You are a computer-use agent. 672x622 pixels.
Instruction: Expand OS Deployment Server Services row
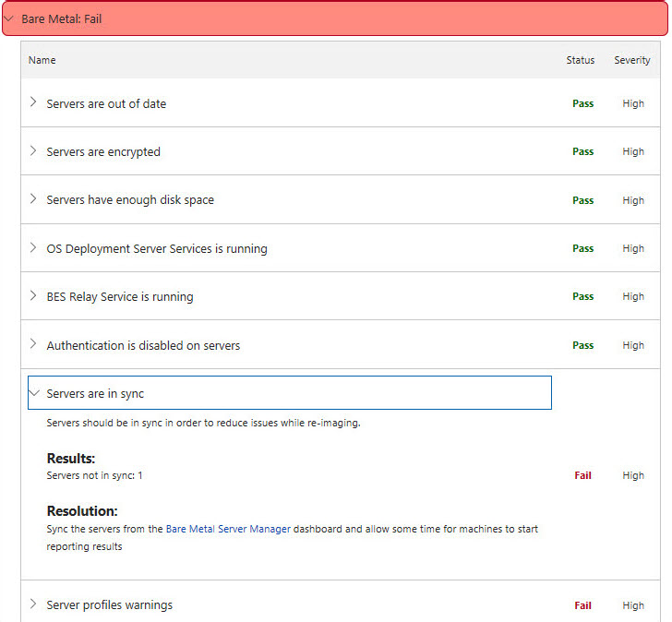(x=34, y=248)
